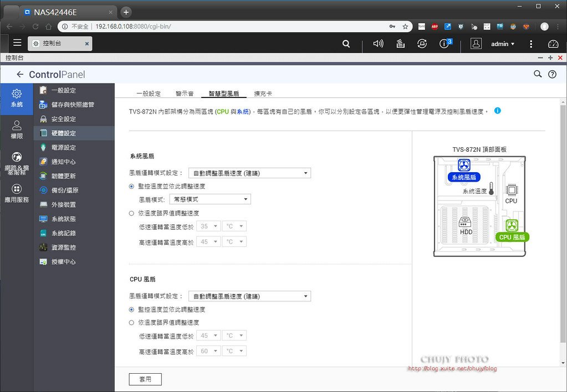This screenshot has height=392, width=567.
Task: Select the 控制台 taskbar tab
Action: (60, 43)
